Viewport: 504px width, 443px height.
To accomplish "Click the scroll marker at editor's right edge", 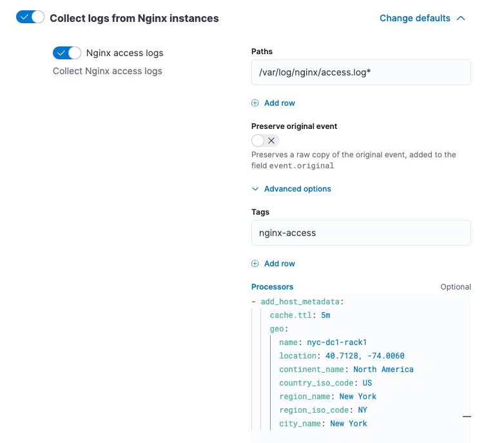I will point(467,417).
